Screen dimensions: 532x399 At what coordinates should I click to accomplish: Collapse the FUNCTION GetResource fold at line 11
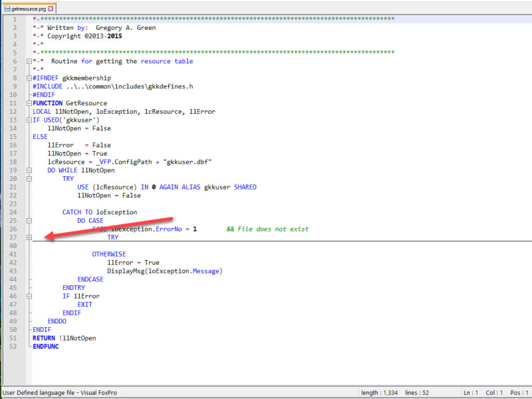point(29,103)
